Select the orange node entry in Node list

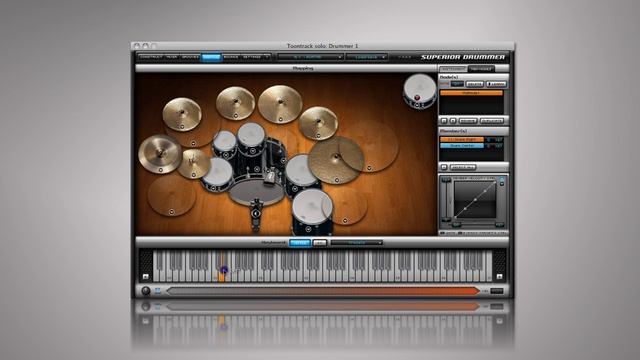coord(471,93)
